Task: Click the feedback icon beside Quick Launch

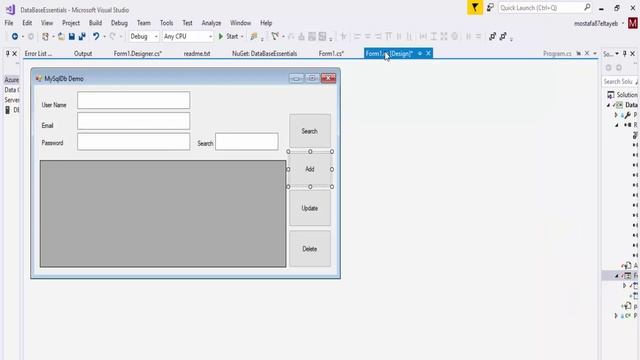Action: tap(490, 8)
